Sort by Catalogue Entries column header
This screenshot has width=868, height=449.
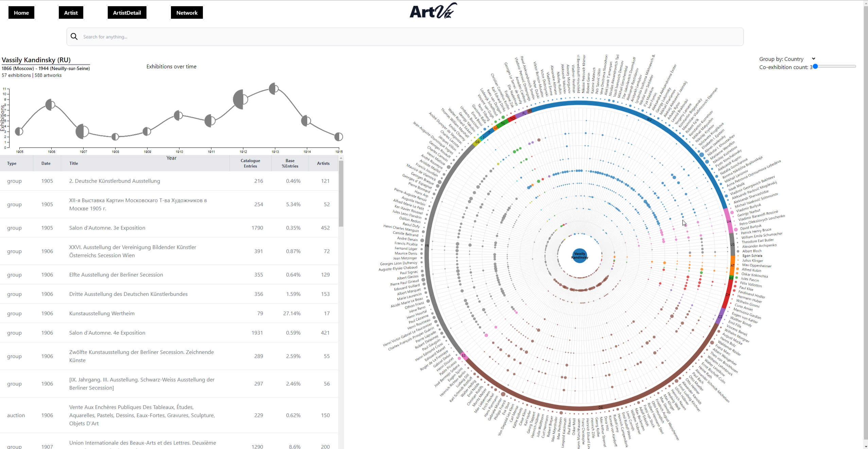coord(250,163)
